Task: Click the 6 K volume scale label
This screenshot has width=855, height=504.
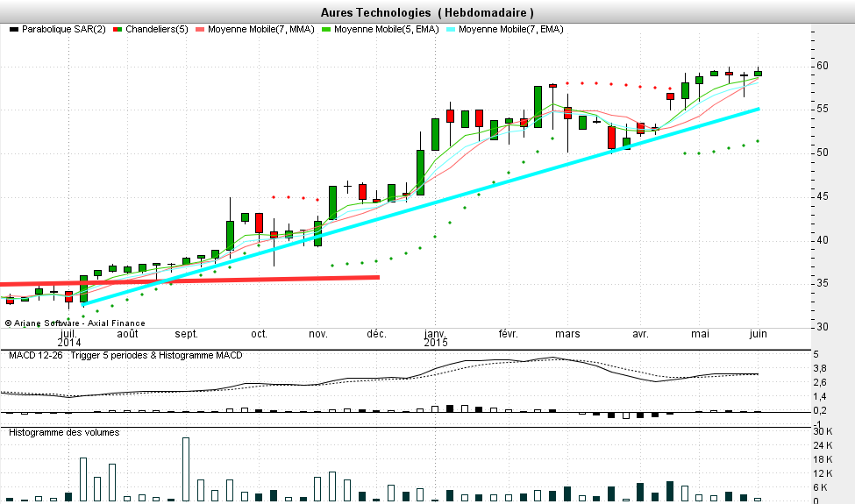Action: (x=821, y=487)
